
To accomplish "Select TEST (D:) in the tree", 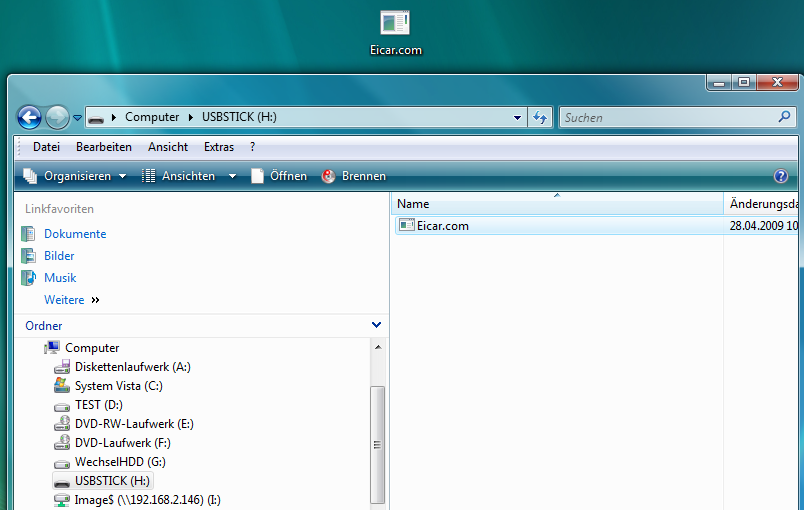I will coord(99,405).
